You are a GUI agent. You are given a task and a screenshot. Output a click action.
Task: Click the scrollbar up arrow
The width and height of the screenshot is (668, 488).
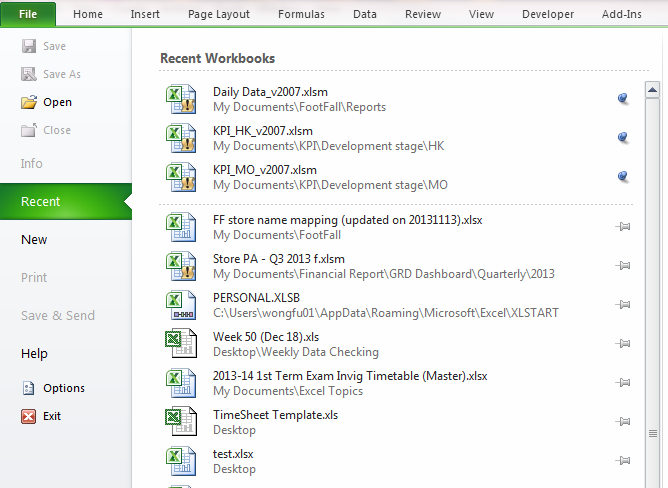pyautogui.click(x=653, y=91)
